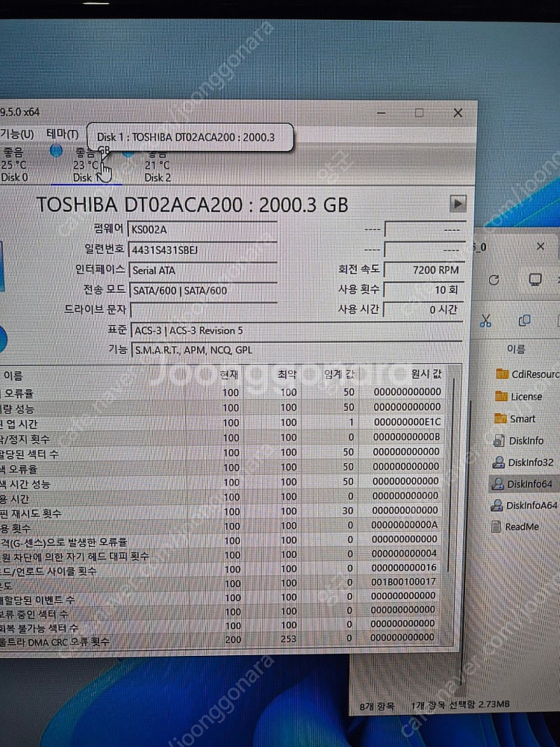This screenshot has width=560, height=747.
Task: Select Disk 0 at 25 °C
Action: click(x=14, y=165)
